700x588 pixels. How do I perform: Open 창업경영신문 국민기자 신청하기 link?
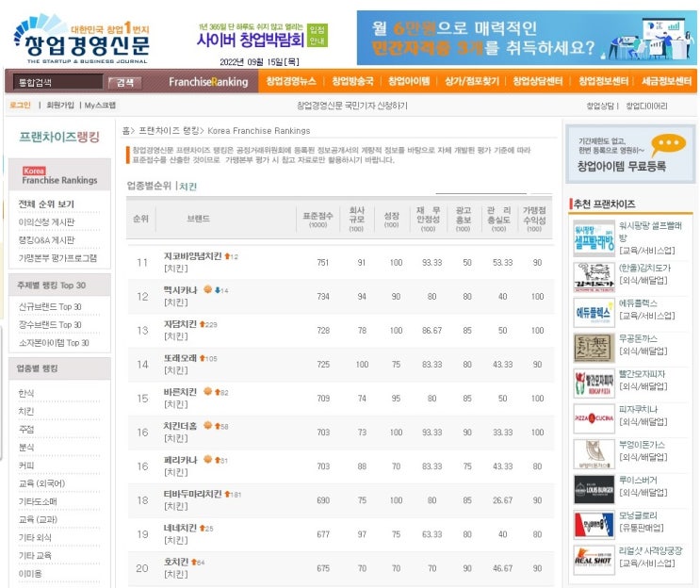[352, 106]
